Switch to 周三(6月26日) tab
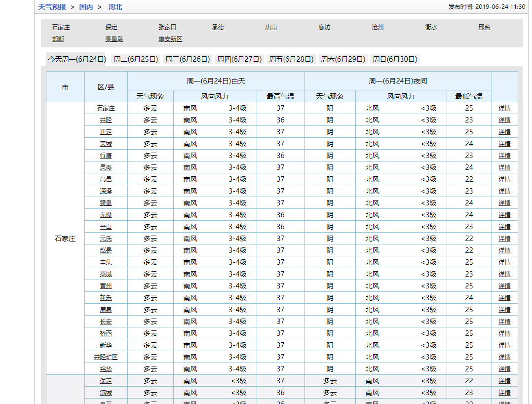Image resolution: width=532 pixels, height=404 pixels. pyautogui.click(x=188, y=59)
